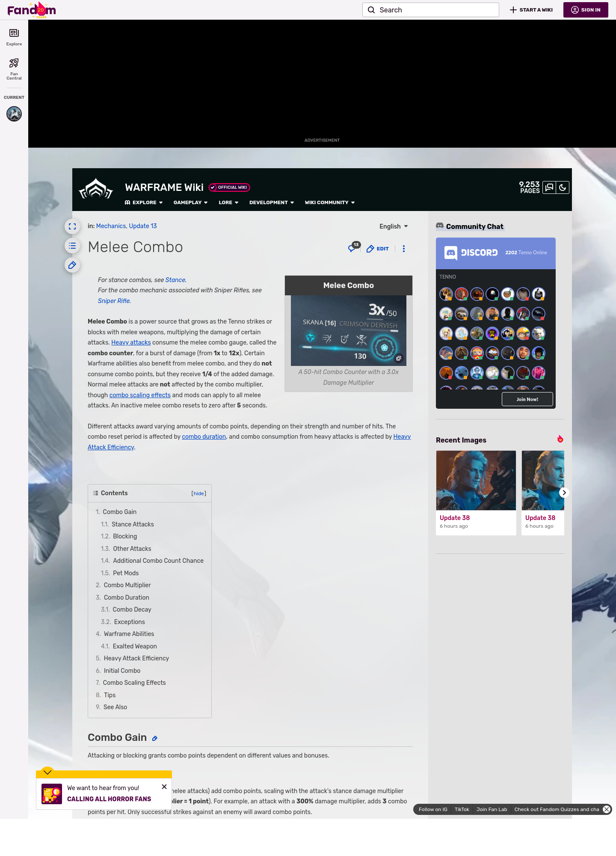Expand the Explore wiki menu
The height and width of the screenshot is (856, 616).
[144, 202]
